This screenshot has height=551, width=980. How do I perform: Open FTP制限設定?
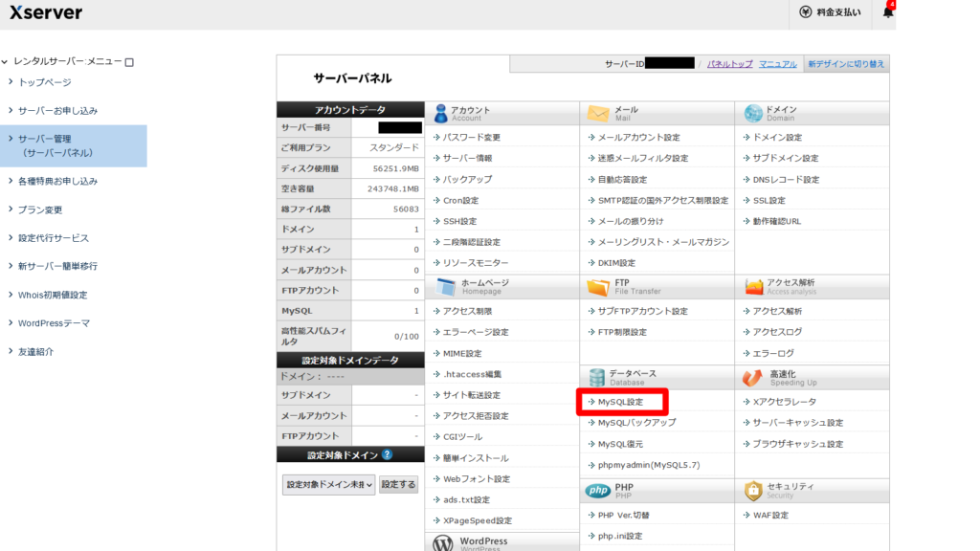[622, 332]
